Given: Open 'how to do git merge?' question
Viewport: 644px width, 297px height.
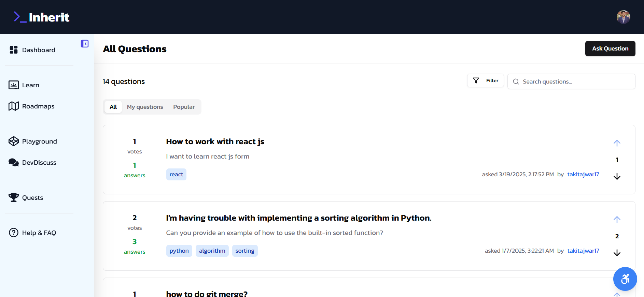Looking at the screenshot, I should [207, 294].
